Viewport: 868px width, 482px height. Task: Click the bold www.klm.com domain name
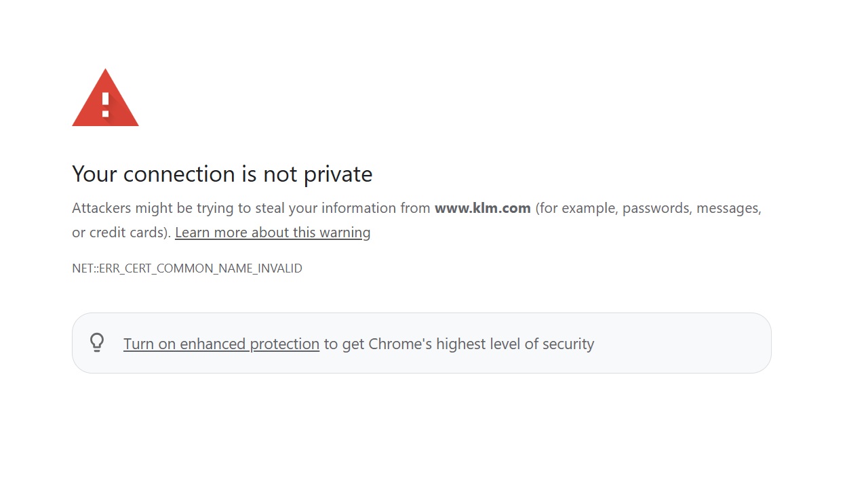(483, 208)
